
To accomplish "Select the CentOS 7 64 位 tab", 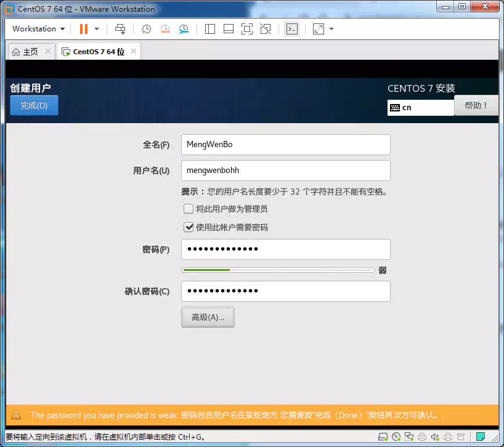I will (x=99, y=52).
